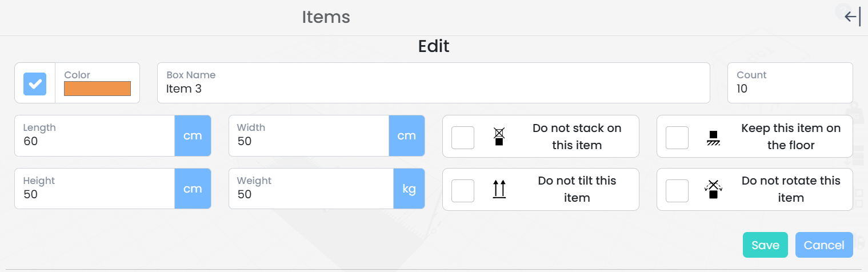Open the Weight unit kg selector
The image size is (868, 272).
(x=409, y=189)
